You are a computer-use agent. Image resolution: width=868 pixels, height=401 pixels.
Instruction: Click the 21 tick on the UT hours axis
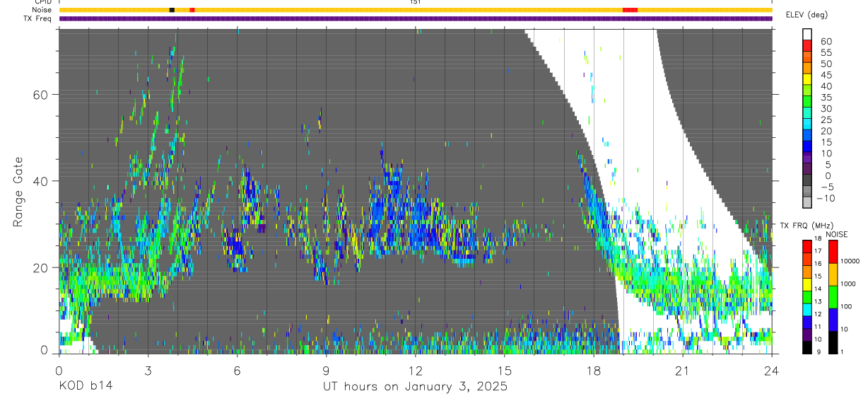[683, 371]
